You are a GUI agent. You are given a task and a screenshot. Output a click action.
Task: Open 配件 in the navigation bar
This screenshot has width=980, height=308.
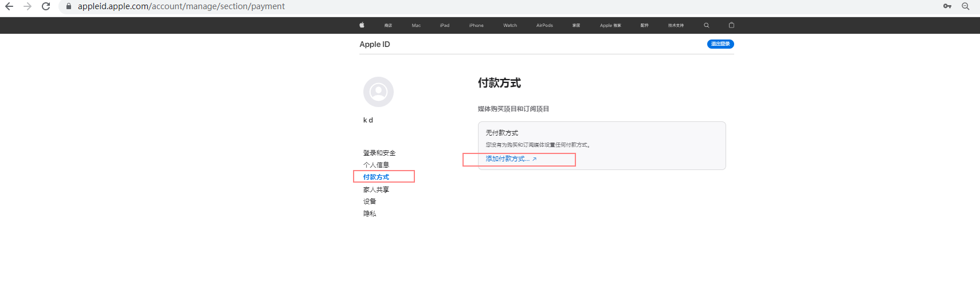(645, 25)
